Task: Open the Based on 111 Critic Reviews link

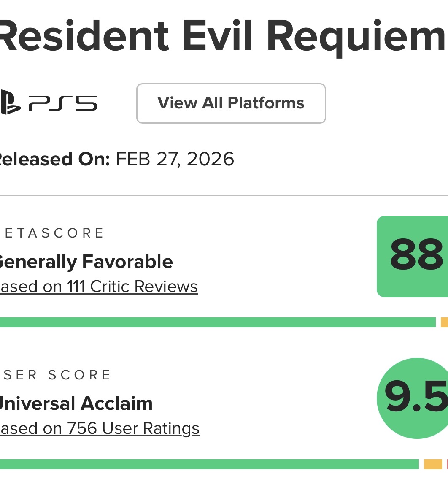Action: (99, 287)
